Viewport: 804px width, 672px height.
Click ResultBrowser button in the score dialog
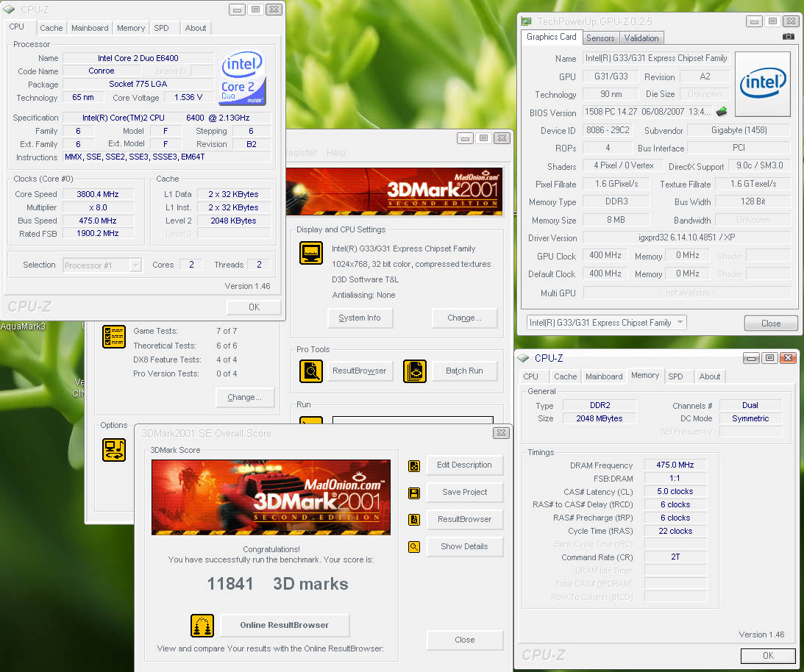click(x=465, y=519)
